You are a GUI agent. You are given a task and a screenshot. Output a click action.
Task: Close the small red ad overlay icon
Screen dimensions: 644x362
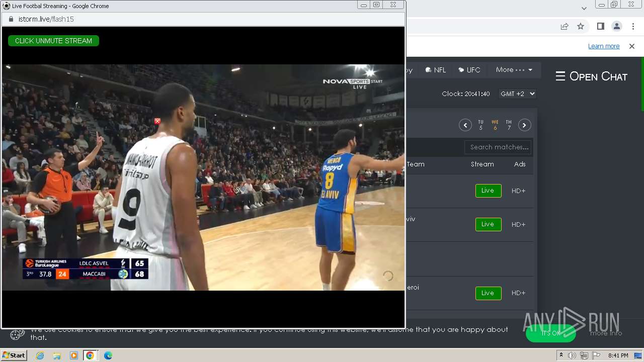[x=157, y=121]
